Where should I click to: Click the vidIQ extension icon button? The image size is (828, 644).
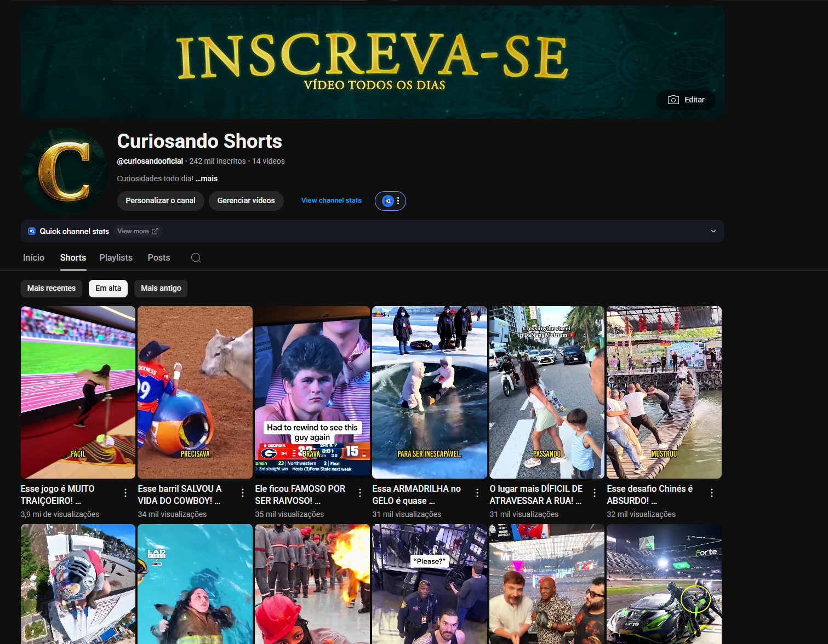(388, 201)
